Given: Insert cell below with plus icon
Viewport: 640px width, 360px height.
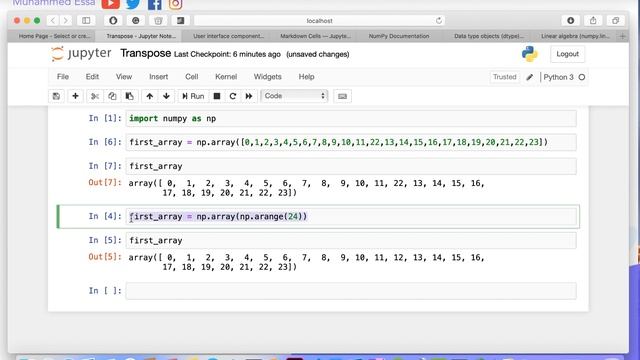Looking at the screenshot, I should pos(75,96).
